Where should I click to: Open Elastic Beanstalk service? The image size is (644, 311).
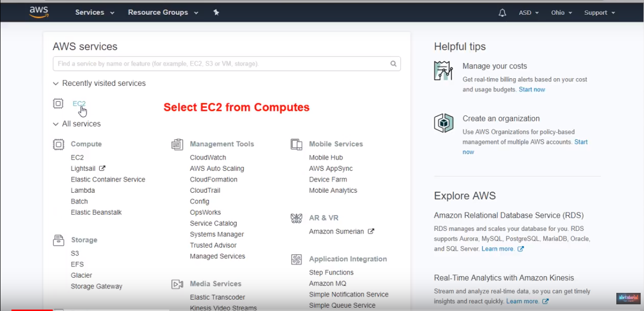click(x=96, y=212)
